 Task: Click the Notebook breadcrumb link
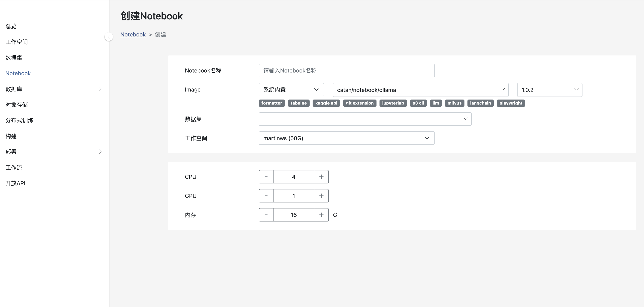tap(133, 34)
